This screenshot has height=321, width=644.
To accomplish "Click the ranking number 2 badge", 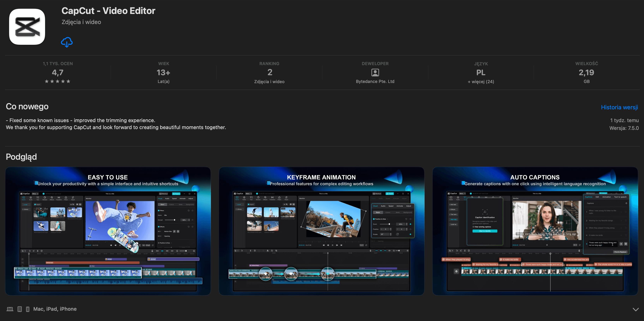I will [270, 72].
